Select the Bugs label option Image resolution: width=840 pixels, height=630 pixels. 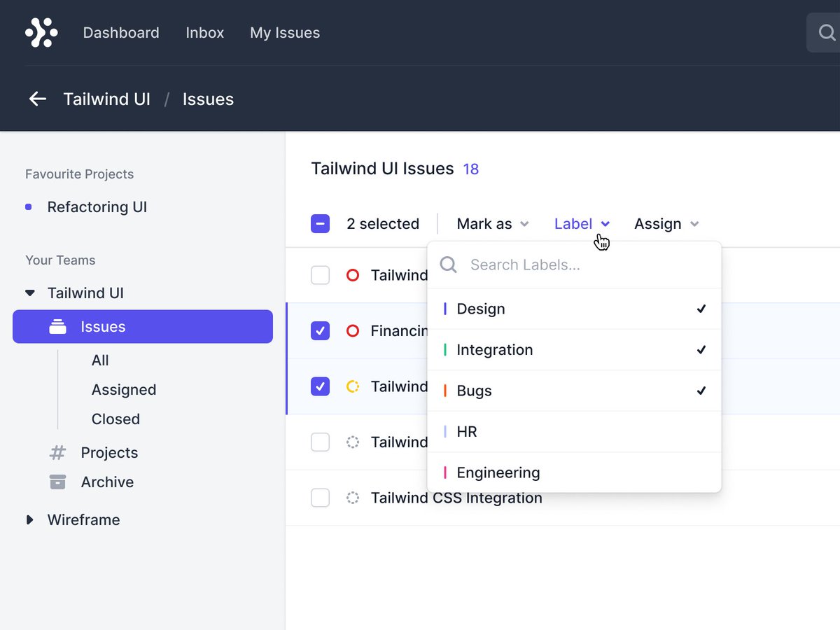574,391
